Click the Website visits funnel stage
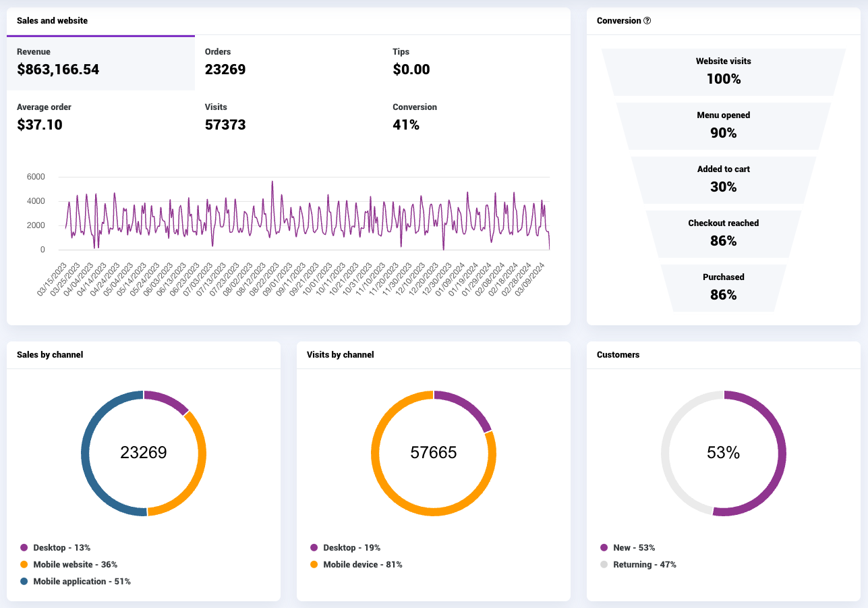Viewport: 868px width, 608px height. click(723, 72)
